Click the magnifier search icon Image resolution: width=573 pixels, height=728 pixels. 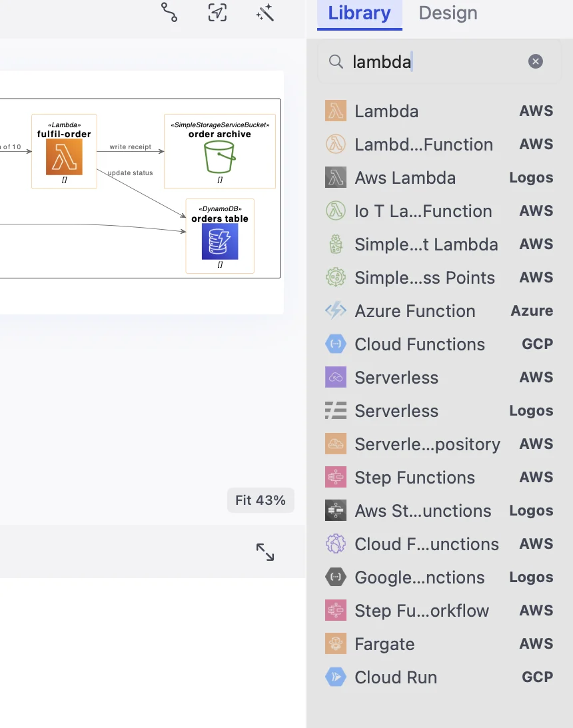(x=336, y=61)
